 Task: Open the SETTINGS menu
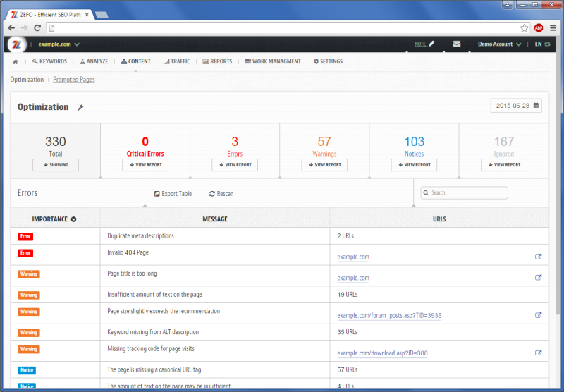point(328,61)
